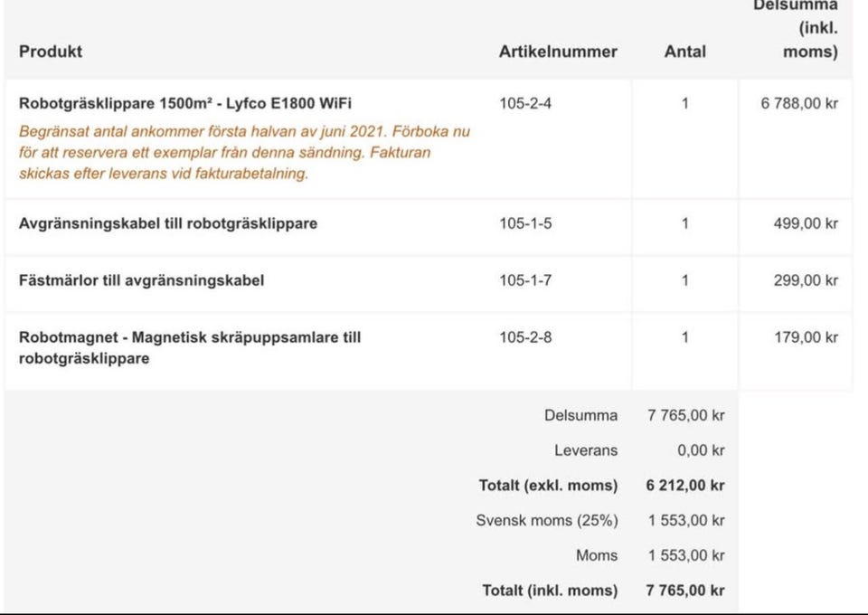The image size is (868, 615).
Task: Click the 179,00 kr price
Action: click(805, 337)
